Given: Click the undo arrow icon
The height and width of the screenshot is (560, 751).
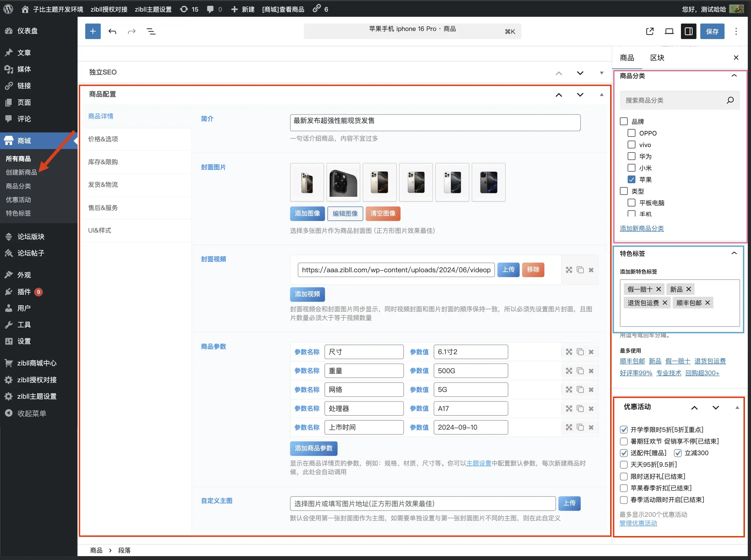Looking at the screenshot, I should (x=112, y=32).
